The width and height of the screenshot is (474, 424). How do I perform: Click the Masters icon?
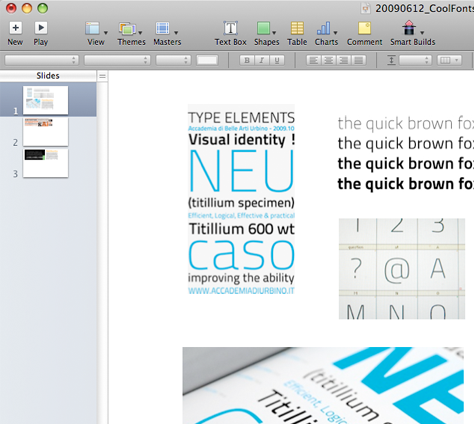[x=163, y=29]
